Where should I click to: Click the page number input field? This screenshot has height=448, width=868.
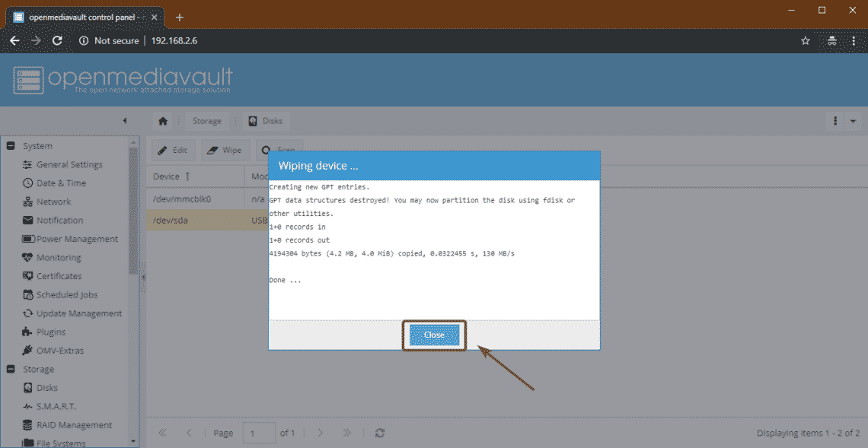(259, 433)
